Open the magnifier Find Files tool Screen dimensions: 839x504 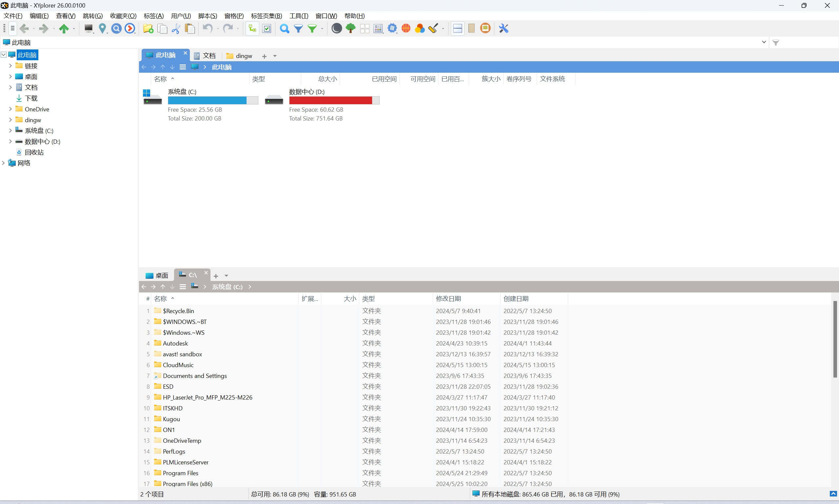tap(284, 28)
